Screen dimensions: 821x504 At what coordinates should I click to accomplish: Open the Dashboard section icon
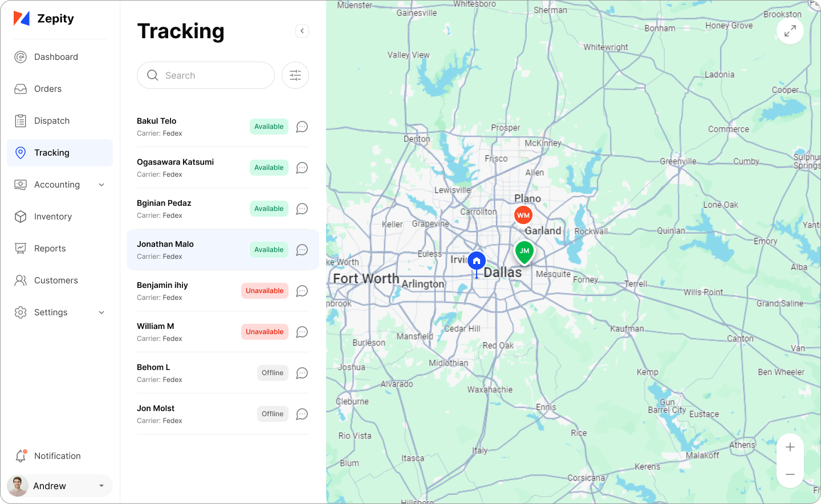coord(21,56)
